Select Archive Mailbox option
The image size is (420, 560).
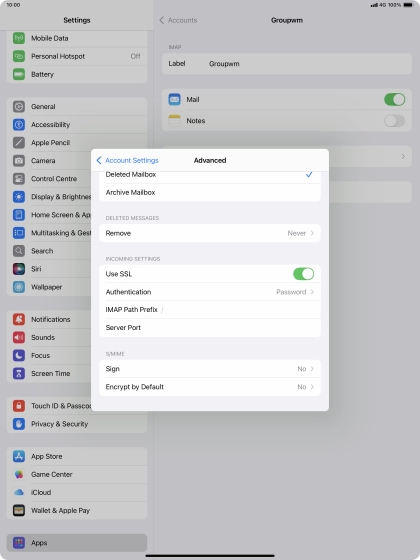coord(210,192)
